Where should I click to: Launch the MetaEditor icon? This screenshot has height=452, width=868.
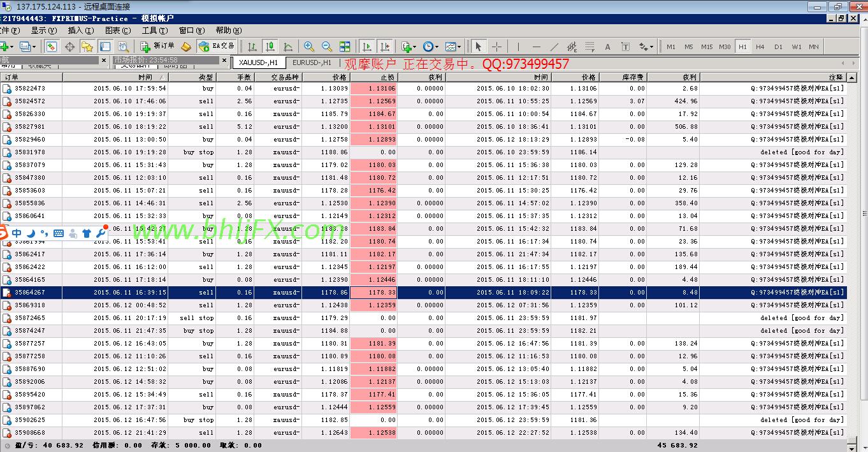pos(186,47)
